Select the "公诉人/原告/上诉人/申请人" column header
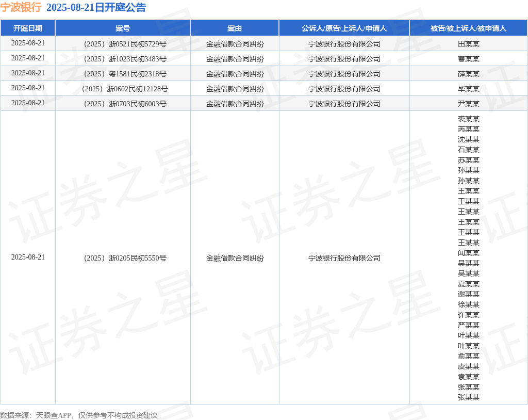Screen dimensions: 528x420 coord(344,28)
